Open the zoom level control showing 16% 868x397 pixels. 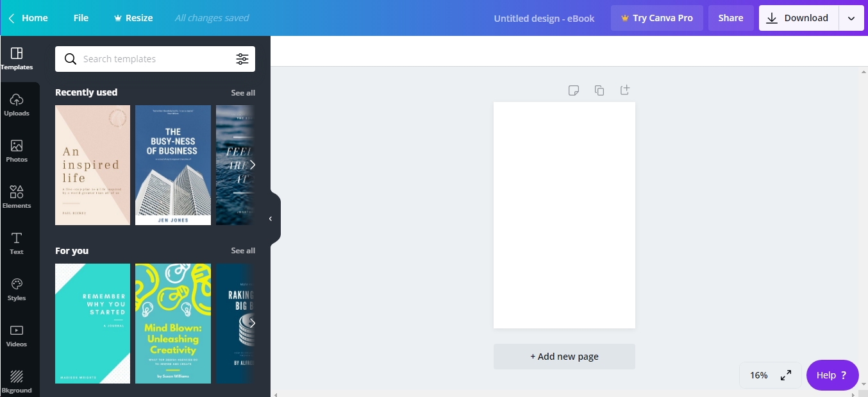click(x=758, y=375)
